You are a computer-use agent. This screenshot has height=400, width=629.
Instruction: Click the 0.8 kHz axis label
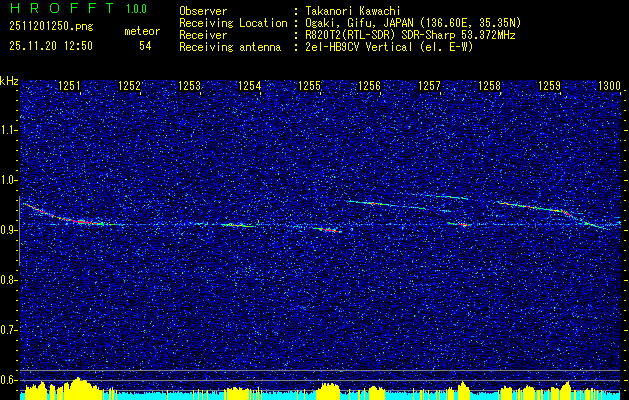click(9, 280)
